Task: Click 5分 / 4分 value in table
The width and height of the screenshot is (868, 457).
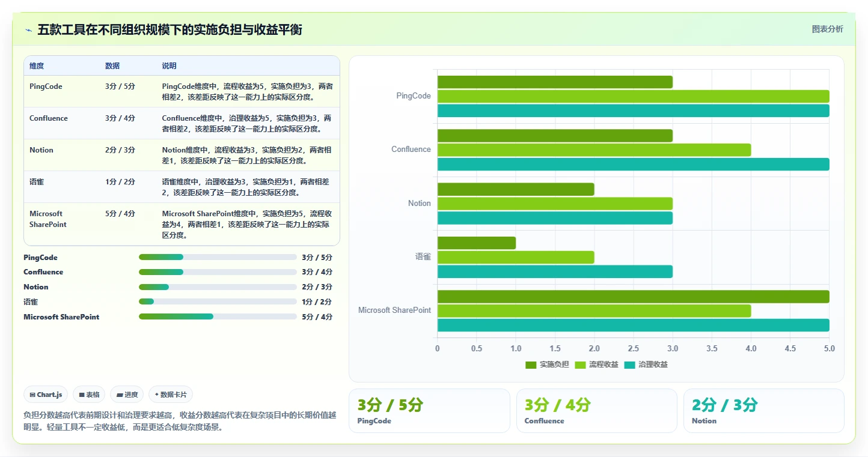Action: tap(120, 214)
